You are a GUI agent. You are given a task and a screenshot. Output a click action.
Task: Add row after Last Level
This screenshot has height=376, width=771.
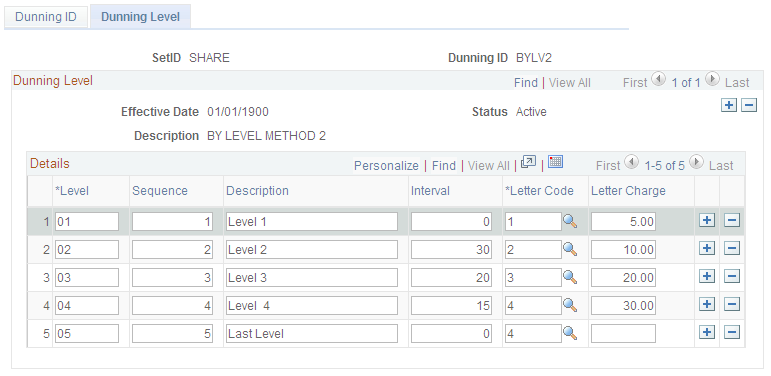coord(707,333)
